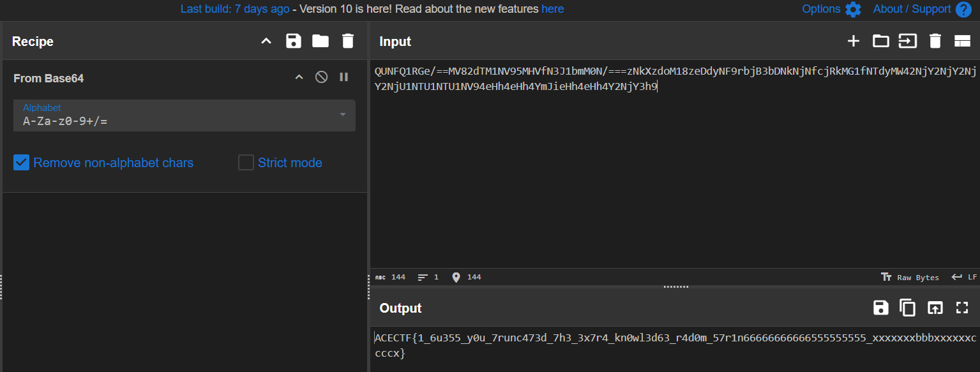The image size is (980, 372).
Task: Collapse the From Base64 operation
Action: (x=299, y=77)
